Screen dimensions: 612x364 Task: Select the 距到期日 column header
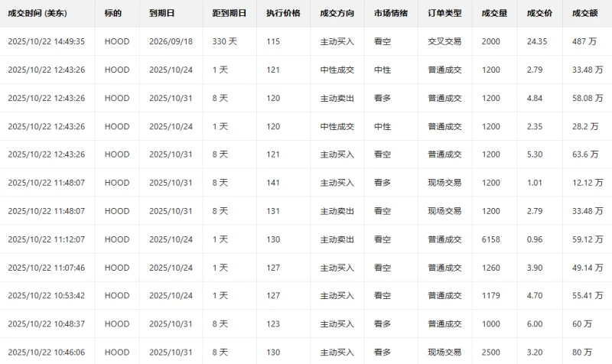coord(229,14)
